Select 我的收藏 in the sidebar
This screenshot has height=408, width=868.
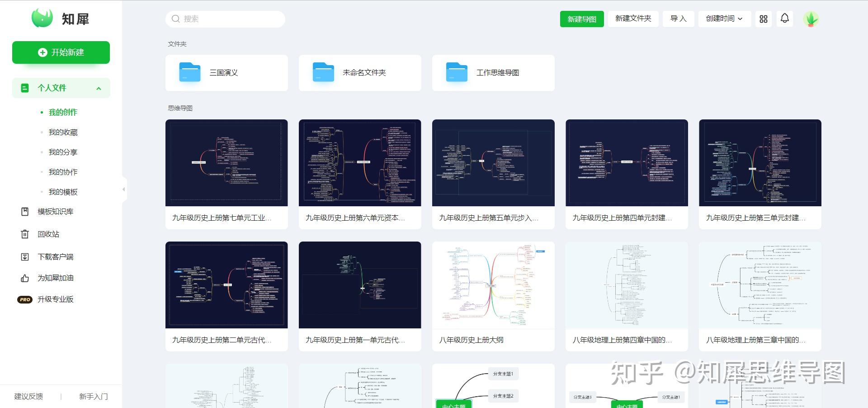(x=63, y=132)
